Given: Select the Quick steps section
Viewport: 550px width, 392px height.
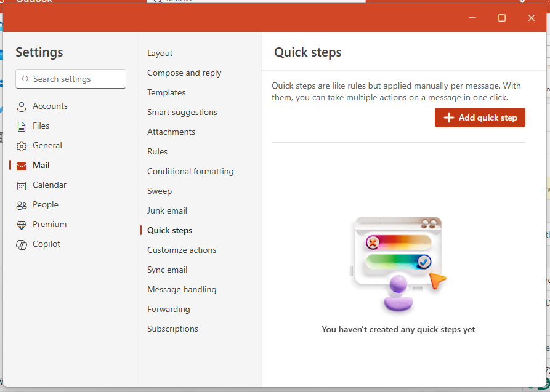Looking at the screenshot, I should [170, 230].
